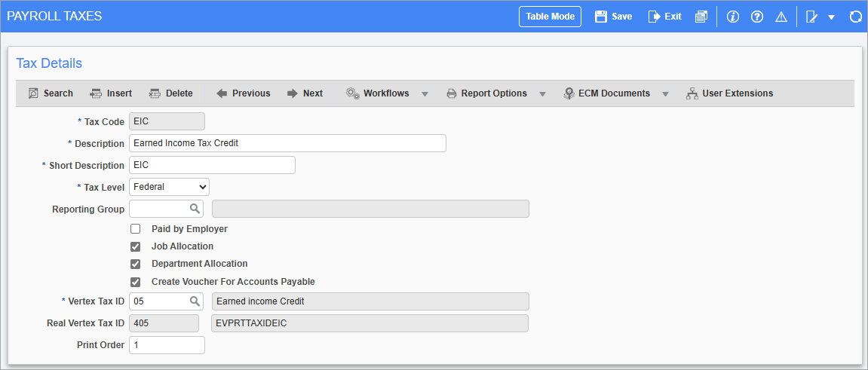868x370 pixels.
Task: Expand the arrow beside the edit icon
Action: click(x=831, y=17)
